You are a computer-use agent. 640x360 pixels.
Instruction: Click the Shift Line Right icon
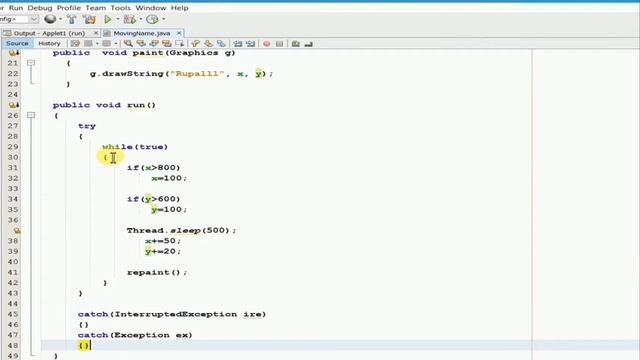(251, 43)
